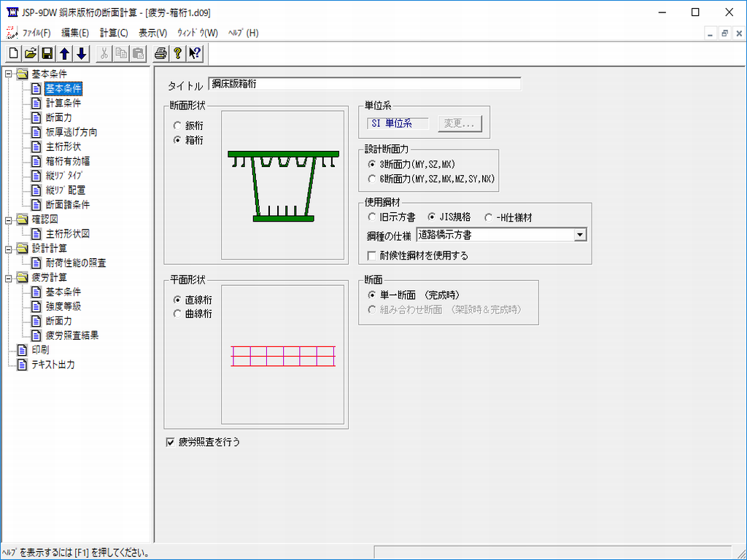Open the 計算(C) menu
Screen dimensions: 747x560
pyautogui.click(x=114, y=33)
